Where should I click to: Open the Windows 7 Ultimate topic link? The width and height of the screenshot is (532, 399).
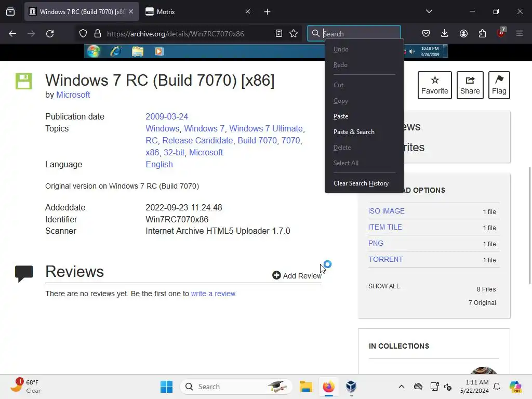pos(266,129)
